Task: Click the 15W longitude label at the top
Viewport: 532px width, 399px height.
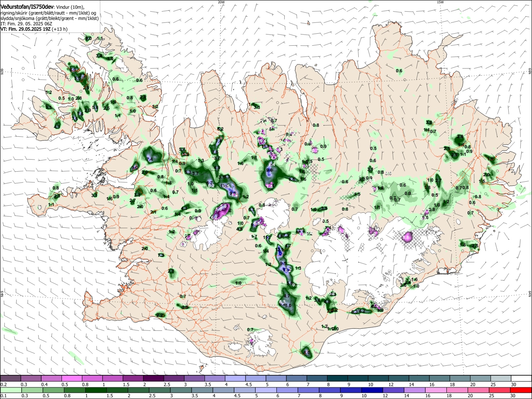Action: click(x=440, y=2)
